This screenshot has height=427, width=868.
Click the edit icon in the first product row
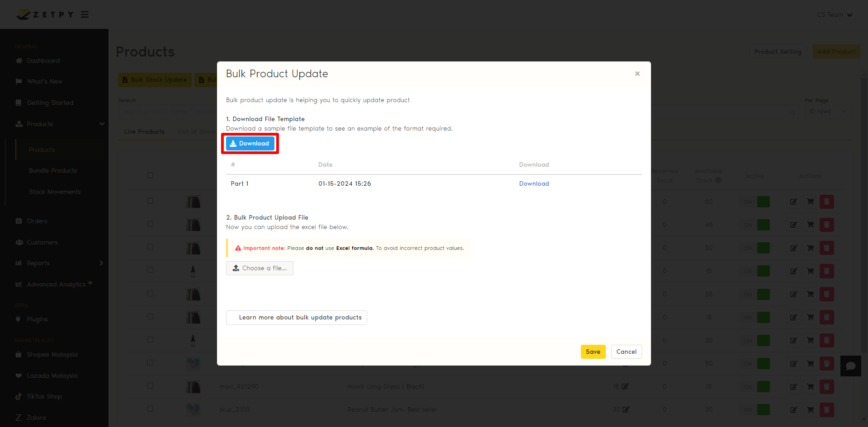(x=793, y=202)
